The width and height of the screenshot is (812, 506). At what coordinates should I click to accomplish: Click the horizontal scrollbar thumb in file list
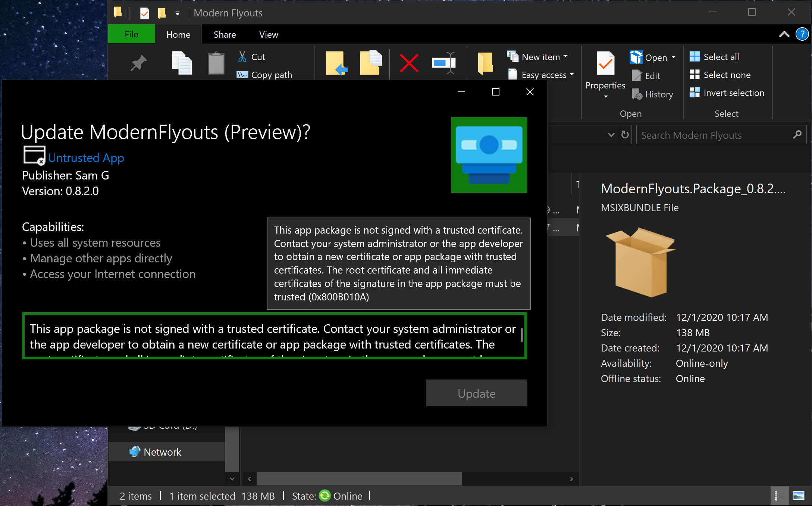(359, 479)
